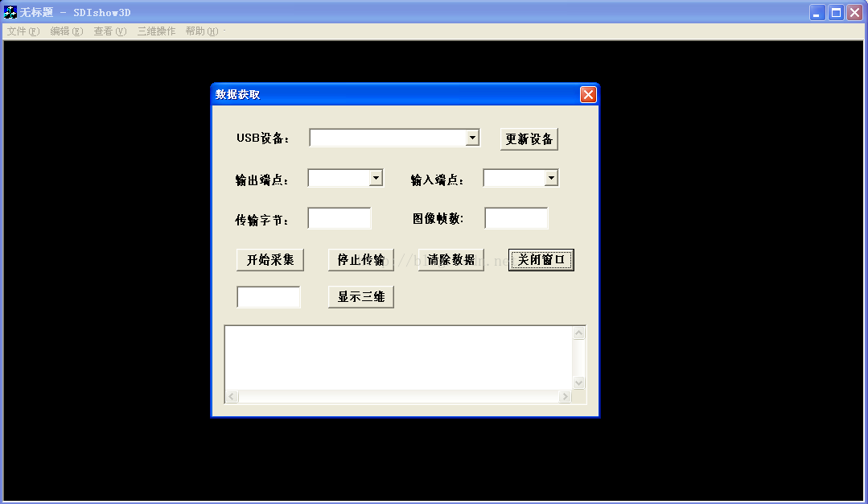This screenshot has width=868, height=504.
Task: Click the 开始采集 button
Action: 270,260
